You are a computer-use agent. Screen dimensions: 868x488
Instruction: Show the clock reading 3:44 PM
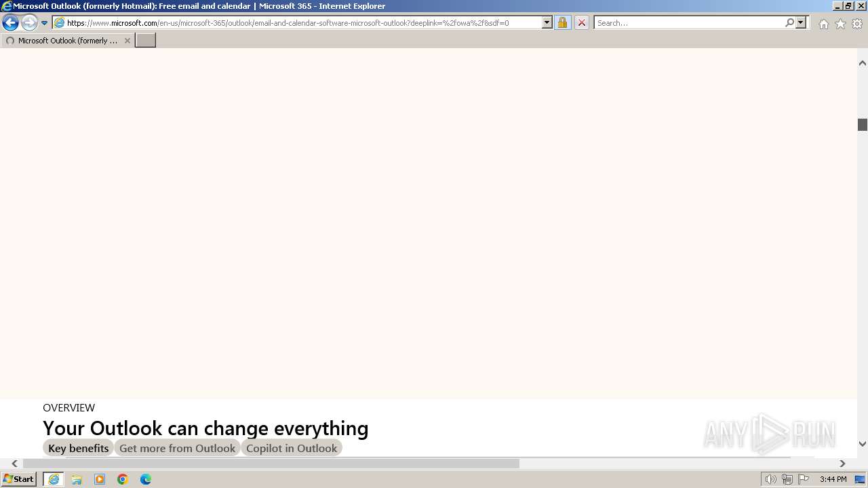(x=833, y=479)
